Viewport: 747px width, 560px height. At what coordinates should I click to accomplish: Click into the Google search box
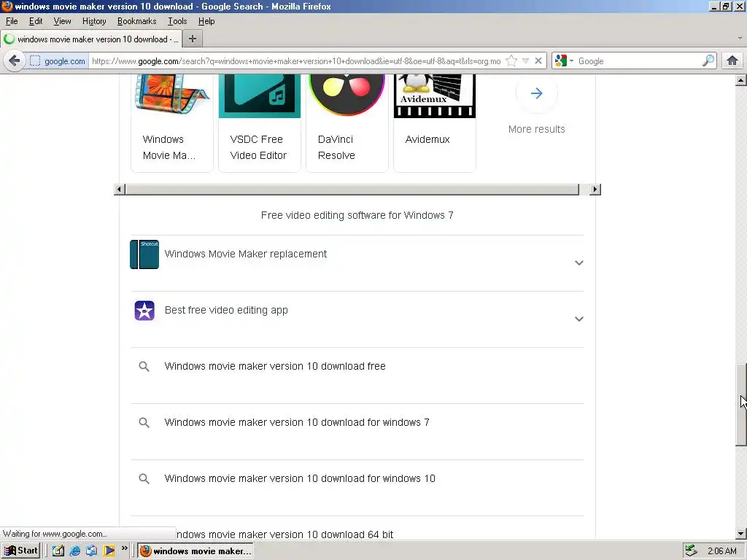coord(638,61)
